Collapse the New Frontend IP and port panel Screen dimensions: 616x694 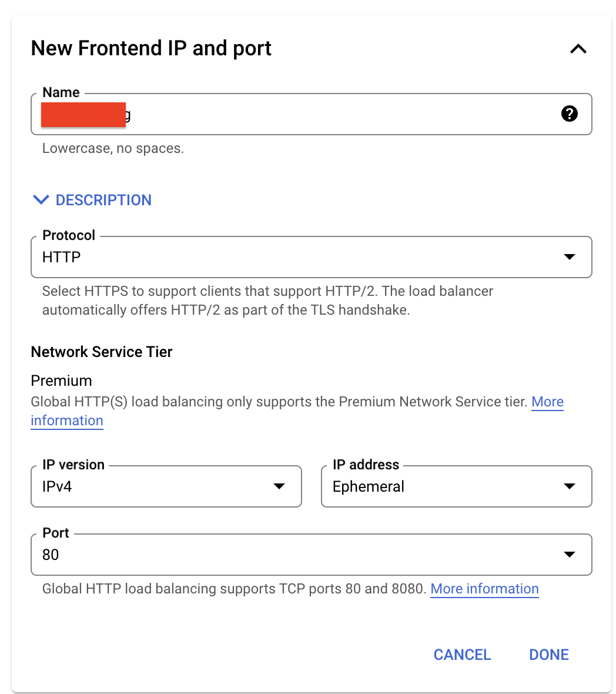(x=578, y=49)
